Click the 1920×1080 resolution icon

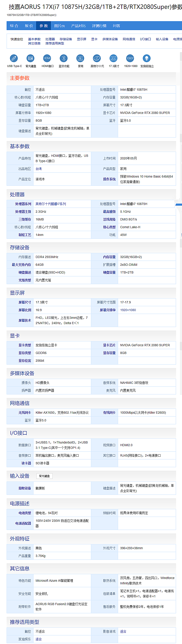[130, 58]
